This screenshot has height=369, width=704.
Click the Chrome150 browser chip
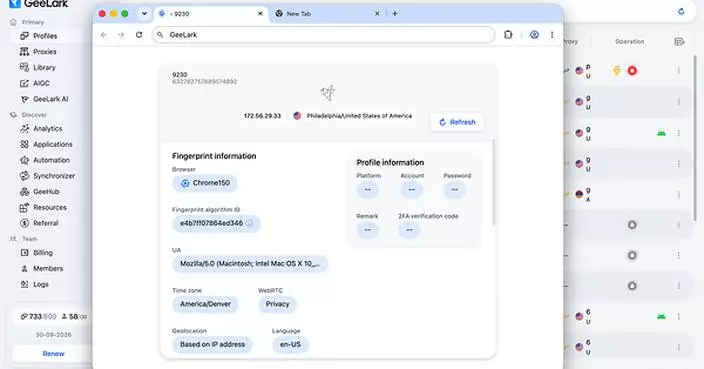point(205,183)
